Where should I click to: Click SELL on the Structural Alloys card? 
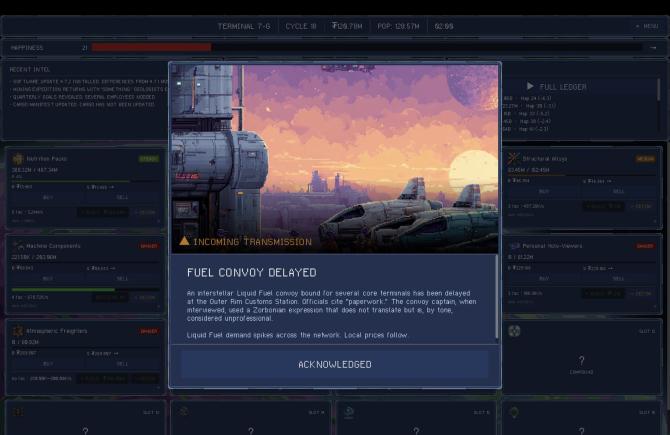(x=618, y=191)
